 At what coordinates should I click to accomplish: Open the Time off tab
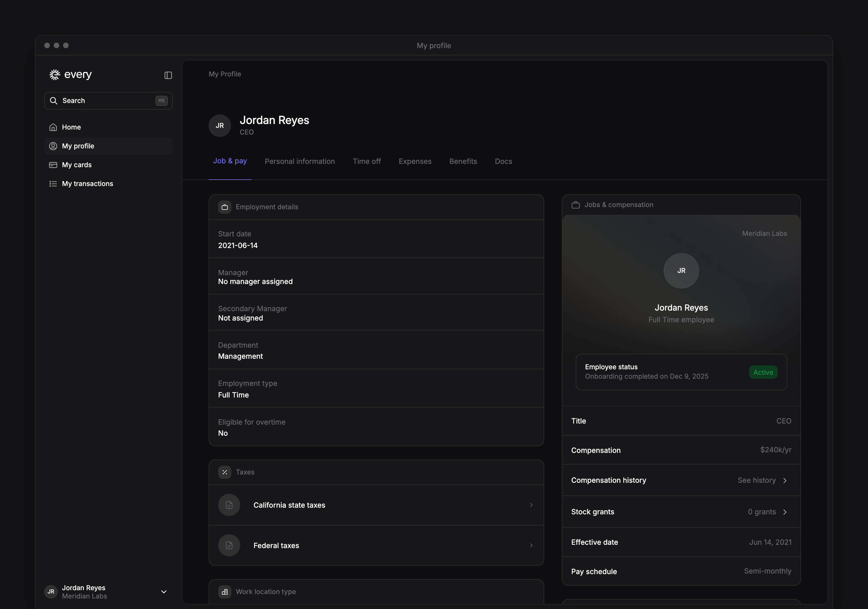coord(367,161)
